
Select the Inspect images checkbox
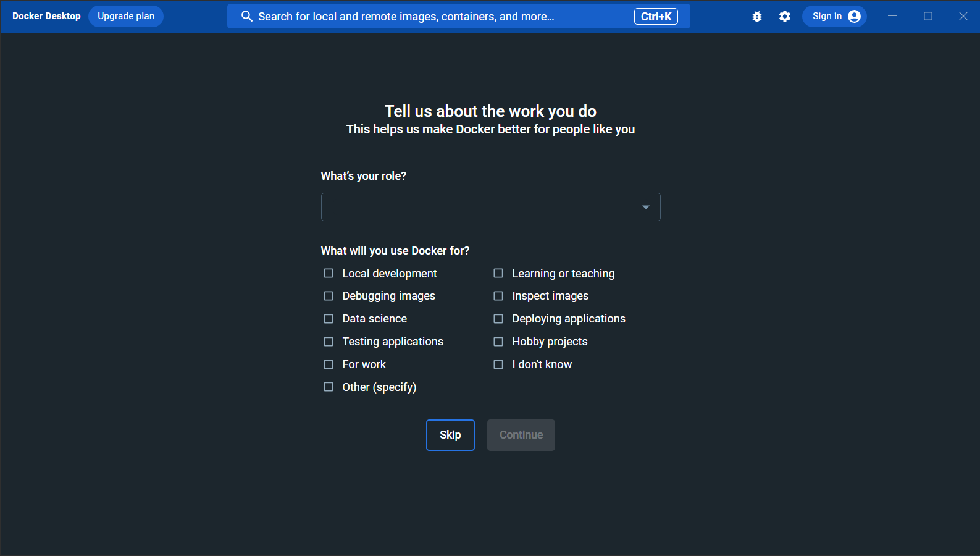click(498, 295)
